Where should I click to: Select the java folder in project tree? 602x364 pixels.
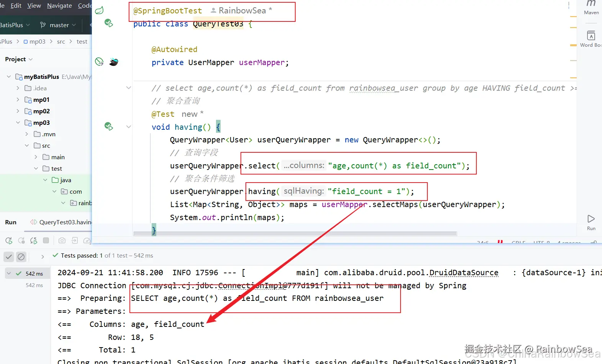(61, 180)
